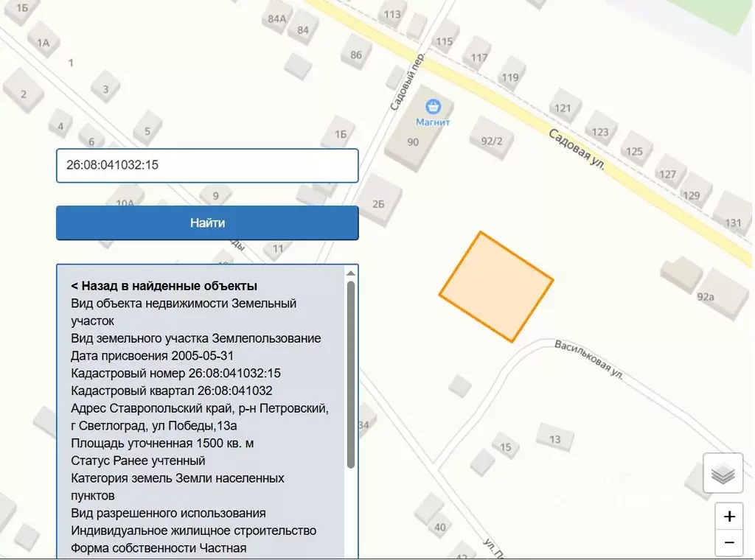Select building 90 near the Магнит store
The height and width of the screenshot is (560, 755).
pyautogui.click(x=414, y=142)
